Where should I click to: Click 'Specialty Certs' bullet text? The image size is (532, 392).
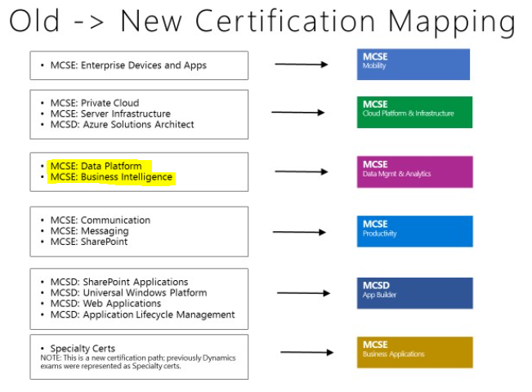tap(83, 348)
